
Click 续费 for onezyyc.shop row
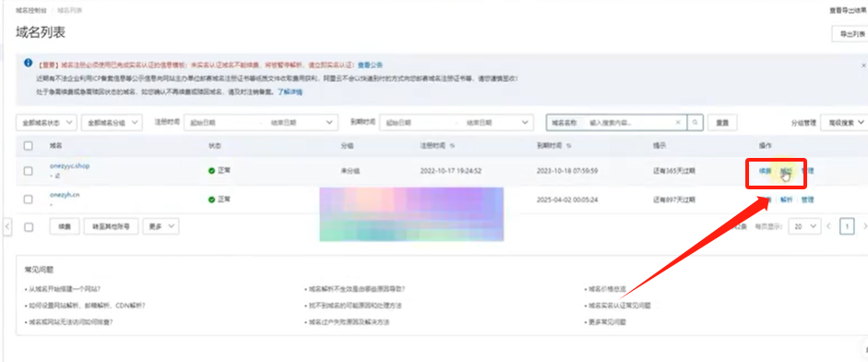pyautogui.click(x=765, y=171)
